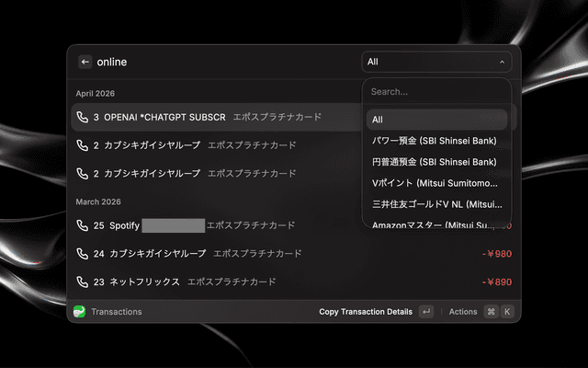The image size is (588, 368).
Task: Click the Transactions extension icon in footer
Action: [79, 312]
